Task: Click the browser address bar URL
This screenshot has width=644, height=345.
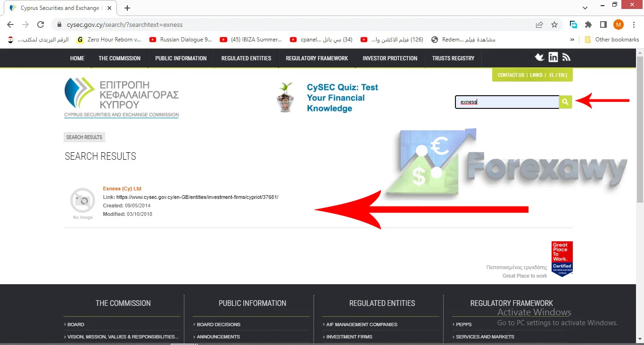Action: 125,25
